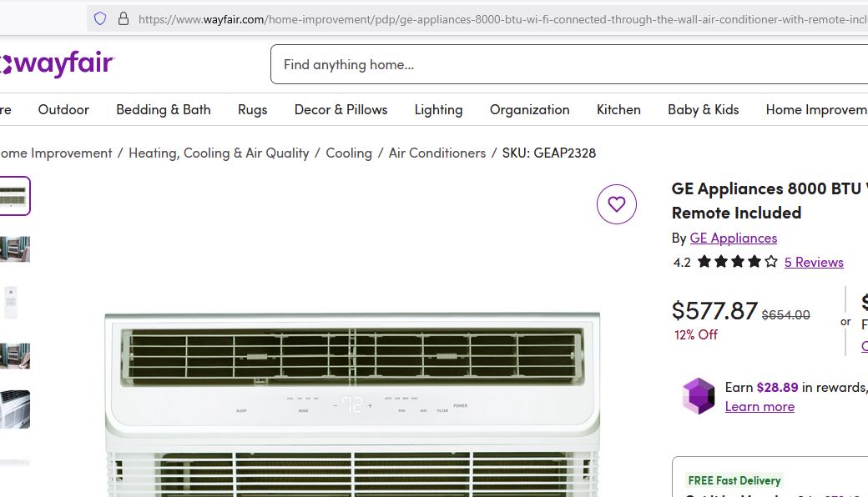Click the main air conditioner product image
868x497 pixels.
coord(352,404)
